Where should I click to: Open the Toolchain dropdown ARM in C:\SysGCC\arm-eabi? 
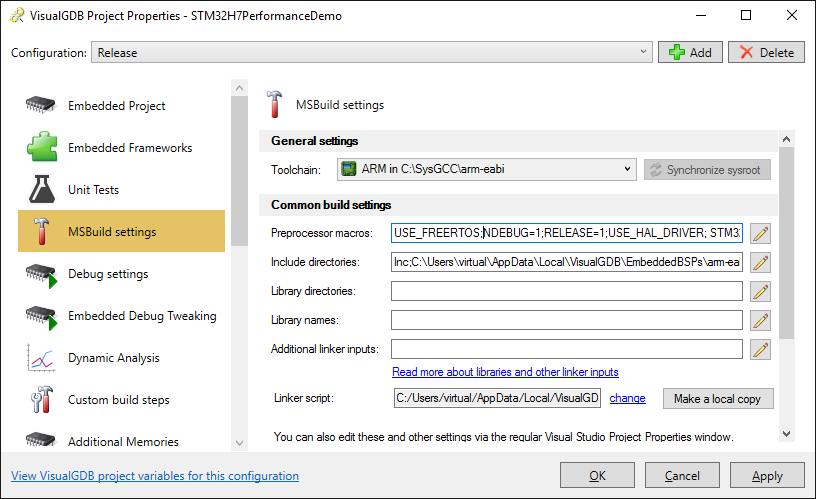(487, 169)
